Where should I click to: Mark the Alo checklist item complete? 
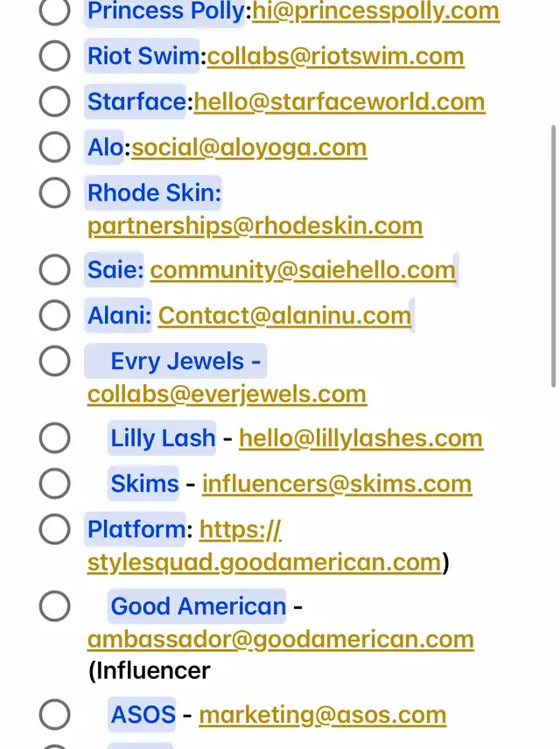point(54,147)
